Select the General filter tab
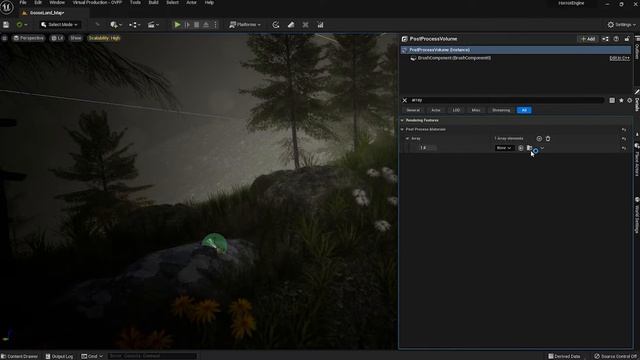Image resolution: width=640 pixels, height=360 pixels. (413, 110)
